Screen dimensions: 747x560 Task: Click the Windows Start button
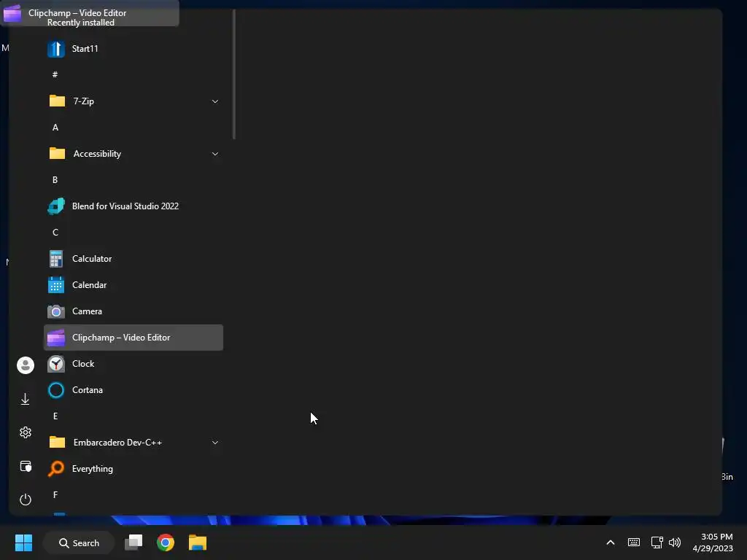coord(24,542)
